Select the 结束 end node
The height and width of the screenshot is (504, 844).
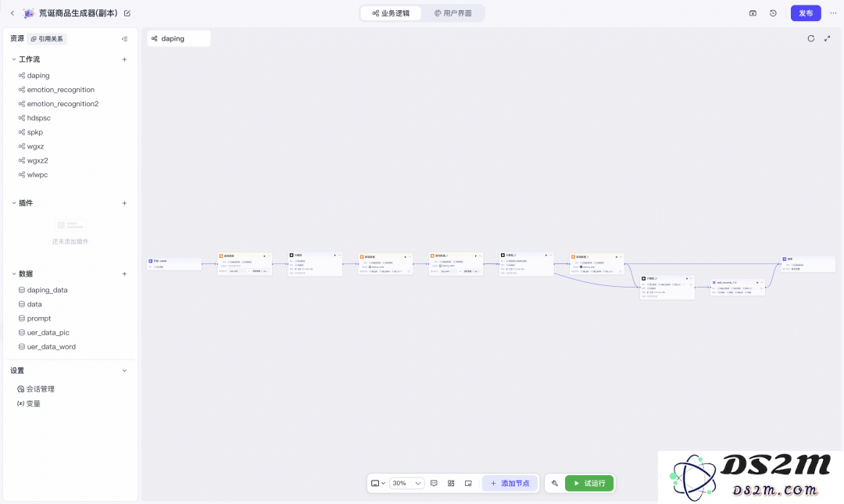click(x=808, y=264)
